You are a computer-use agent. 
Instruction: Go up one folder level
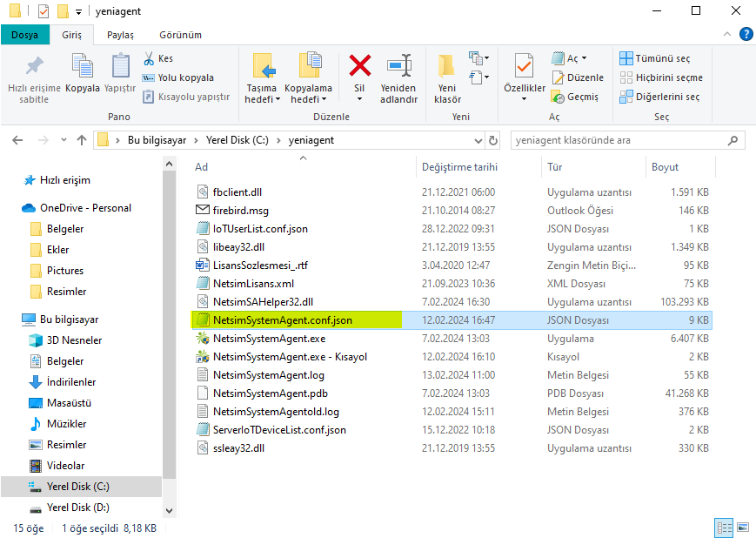[x=82, y=140]
